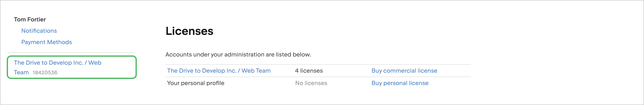Click the Tom Fortier account name

(30, 20)
